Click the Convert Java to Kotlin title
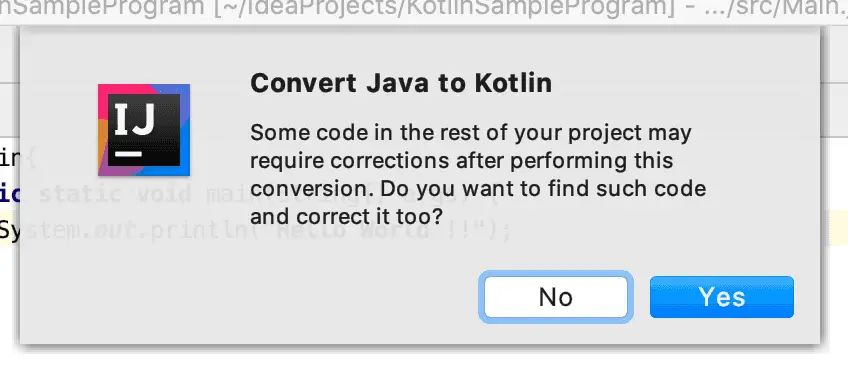Viewport: 848px width, 374px height. [401, 83]
